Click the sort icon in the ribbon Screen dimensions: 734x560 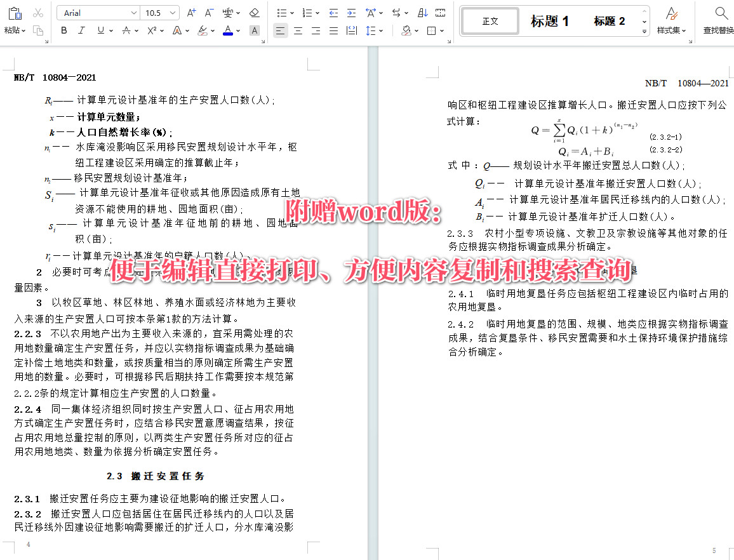pyautogui.click(x=422, y=13)
